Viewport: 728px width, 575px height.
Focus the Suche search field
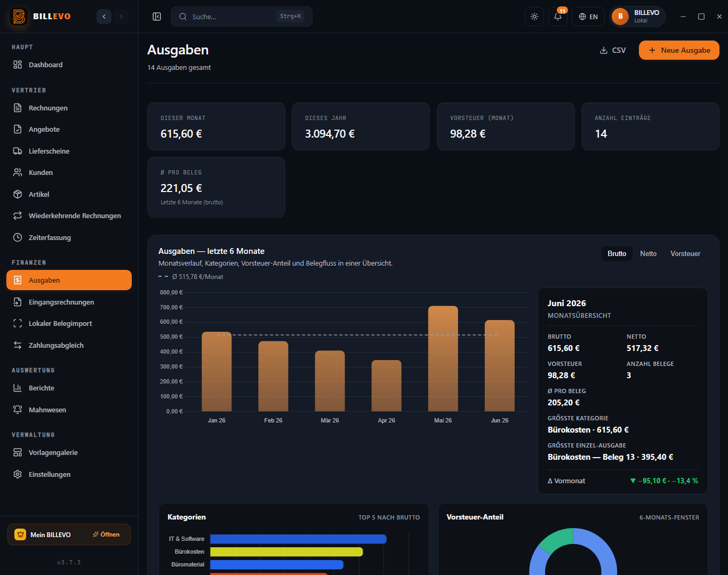click(242, 17)
